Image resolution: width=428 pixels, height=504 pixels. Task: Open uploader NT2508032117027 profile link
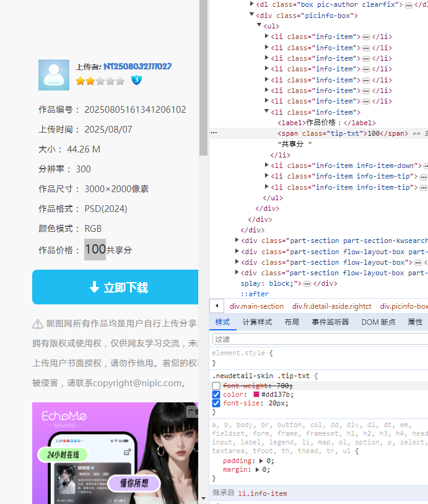138,66
